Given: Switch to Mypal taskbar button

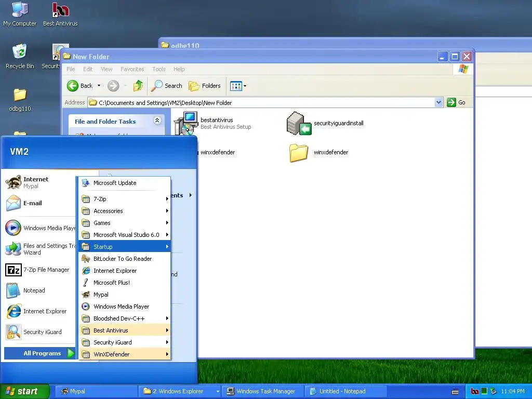Looking at the screenshot, I should 96,391.
